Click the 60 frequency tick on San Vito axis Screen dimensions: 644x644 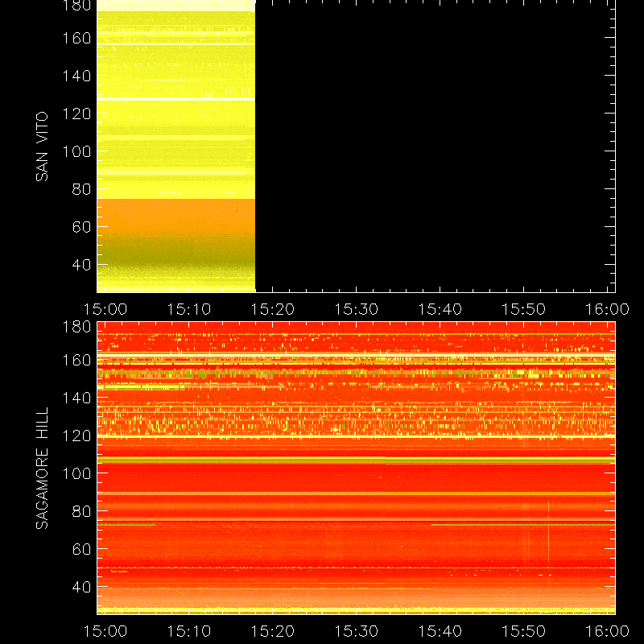pyautogui.click(x=81, y=227)
